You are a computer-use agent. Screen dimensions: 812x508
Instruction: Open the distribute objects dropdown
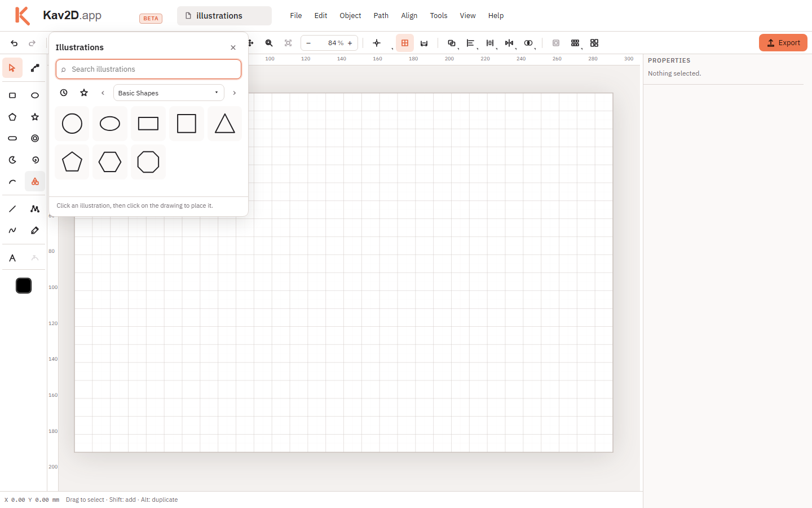[490, 43]
